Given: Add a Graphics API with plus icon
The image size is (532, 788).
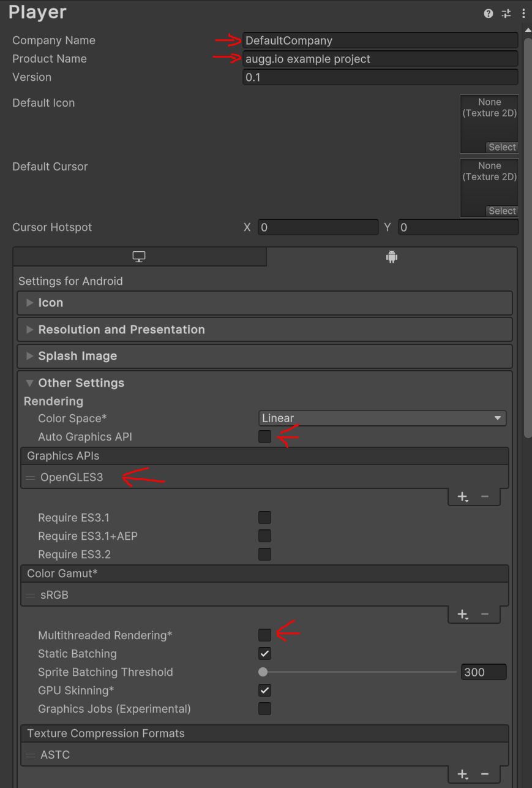Looking at the screenshot, I should 463,496.
